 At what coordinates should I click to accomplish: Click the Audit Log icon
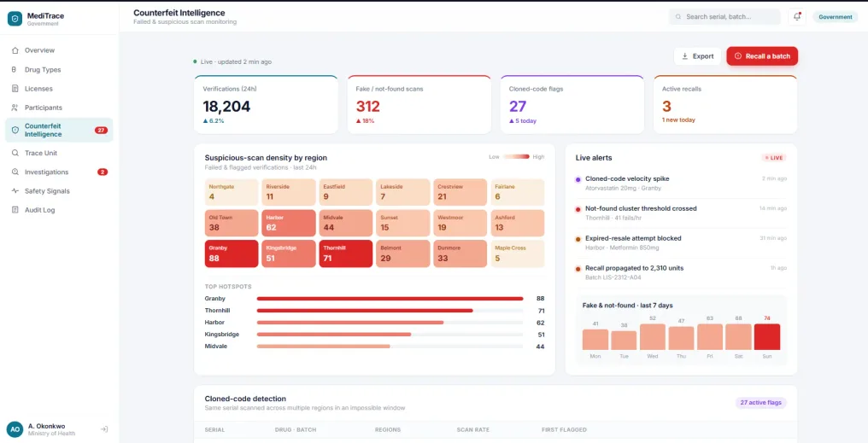[x=15, y=210]
